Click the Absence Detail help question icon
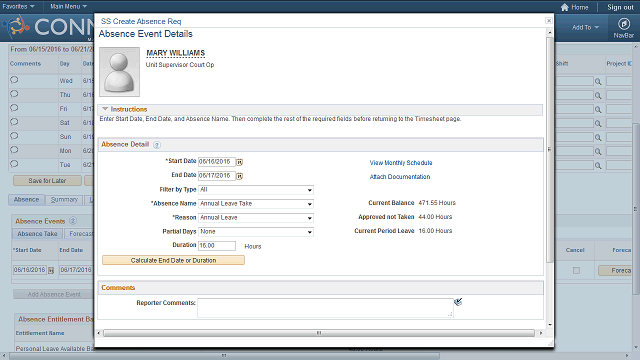The height and width of the screenshot is (360, 640). (157, 145)
